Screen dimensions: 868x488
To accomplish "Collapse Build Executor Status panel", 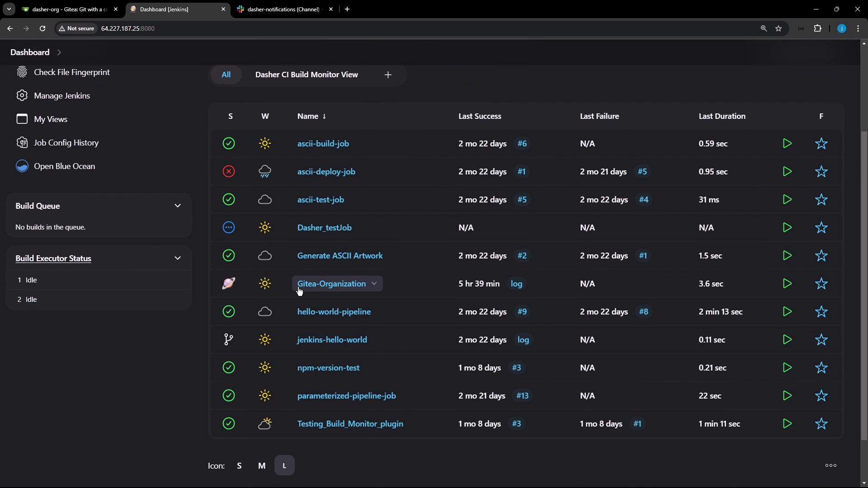I will point(178,258).
